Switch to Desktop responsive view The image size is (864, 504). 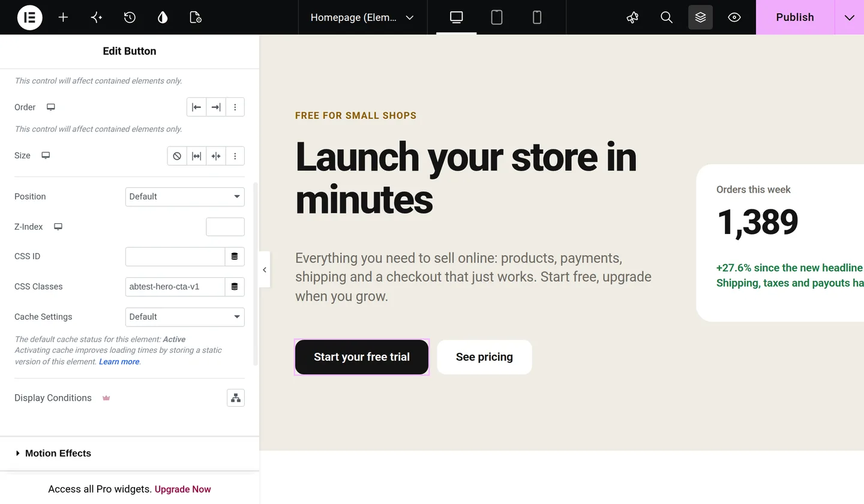[x=457, y=17]
